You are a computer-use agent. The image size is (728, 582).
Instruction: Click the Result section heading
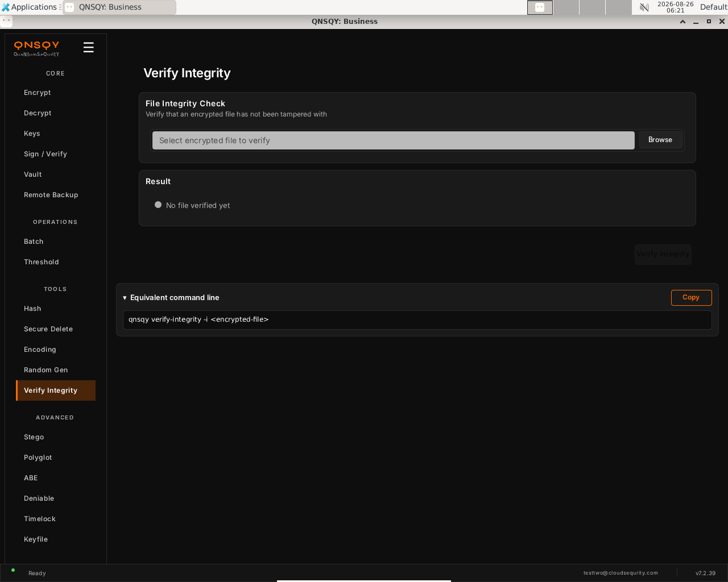158,181
